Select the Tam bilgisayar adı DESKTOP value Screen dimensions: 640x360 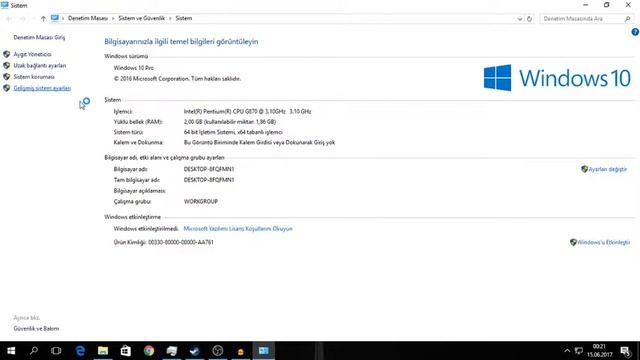(x=209, y=180)
